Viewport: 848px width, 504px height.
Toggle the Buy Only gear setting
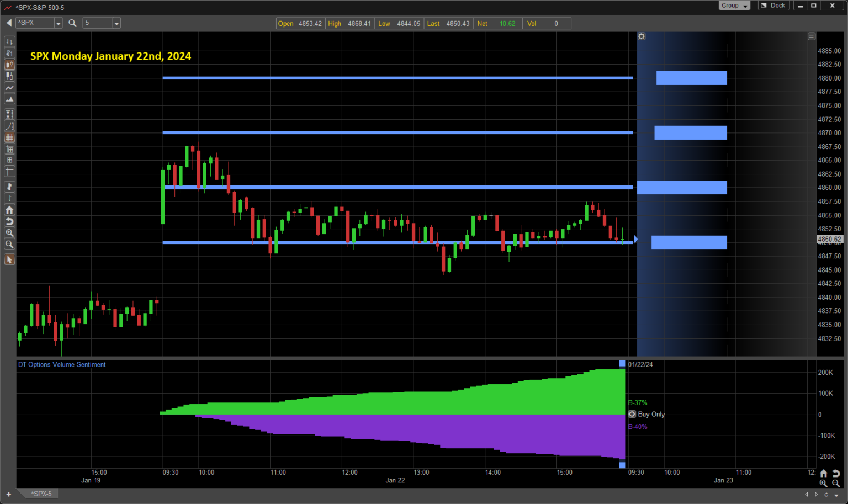pyautogui.click(x=632, y=414)
